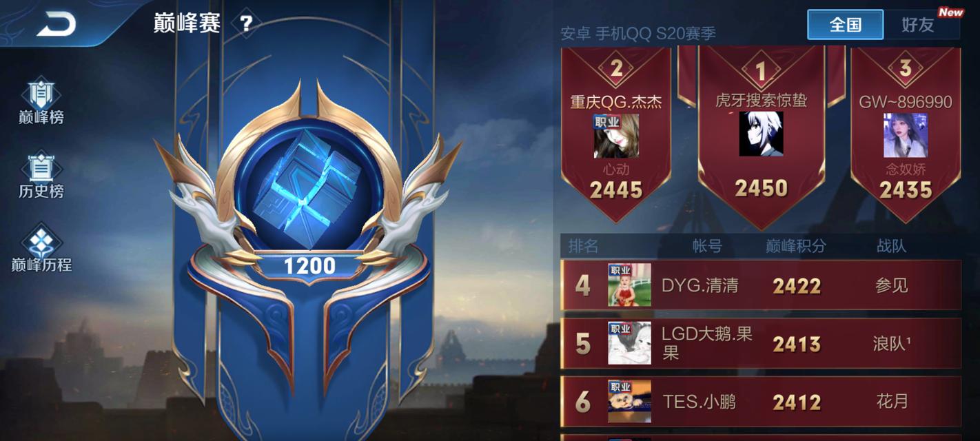Viewport: 980px width, 441px height.
Task: Open the 巅峰历程 journey icon
Action: (41, 248)
